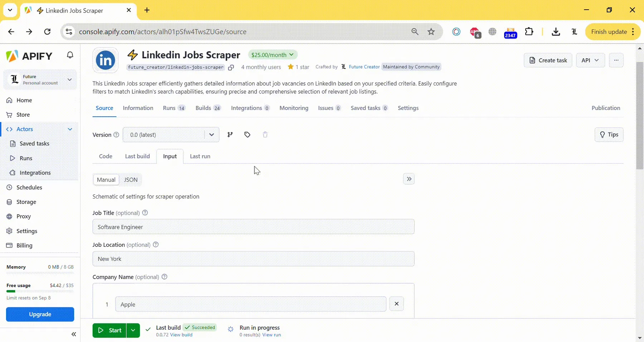The width and height of the screenshot is (644, 342).
Task: Click the version branch icon
Action: click(230, 135)
